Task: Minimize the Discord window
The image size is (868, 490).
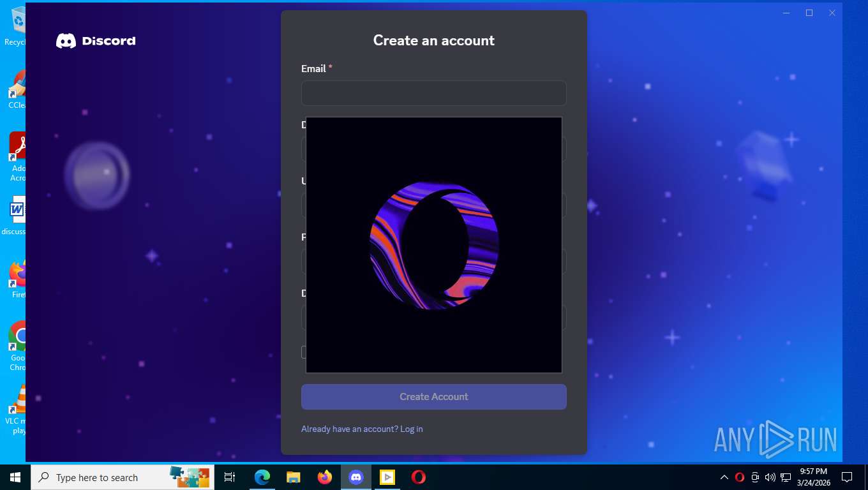Action: click(x=786, y=13)
